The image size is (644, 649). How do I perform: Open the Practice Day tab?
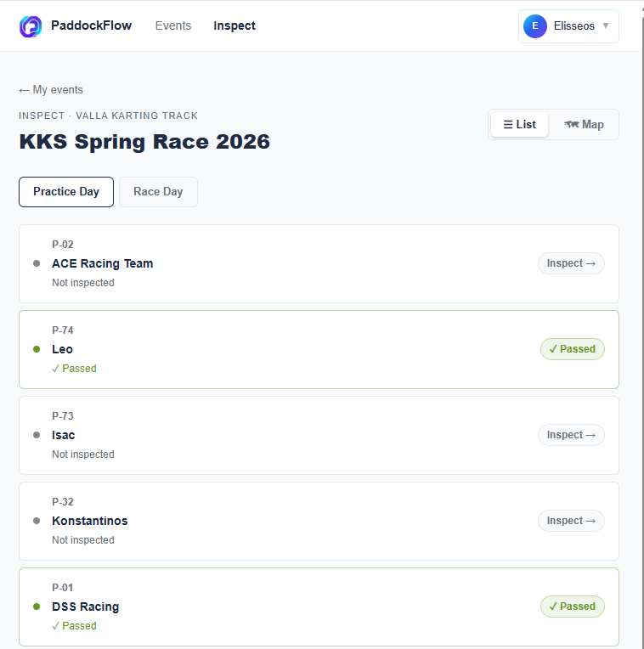[x=66, y=192]
